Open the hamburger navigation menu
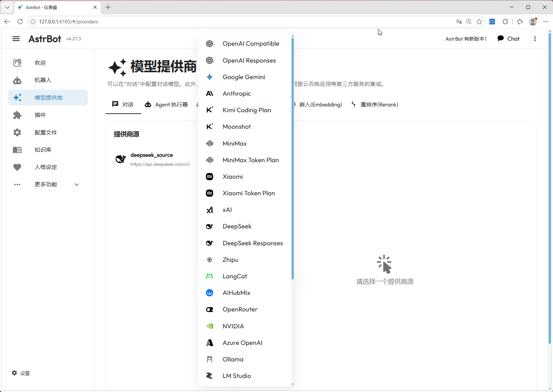This screenshot has height=392, width=553. 16,39
